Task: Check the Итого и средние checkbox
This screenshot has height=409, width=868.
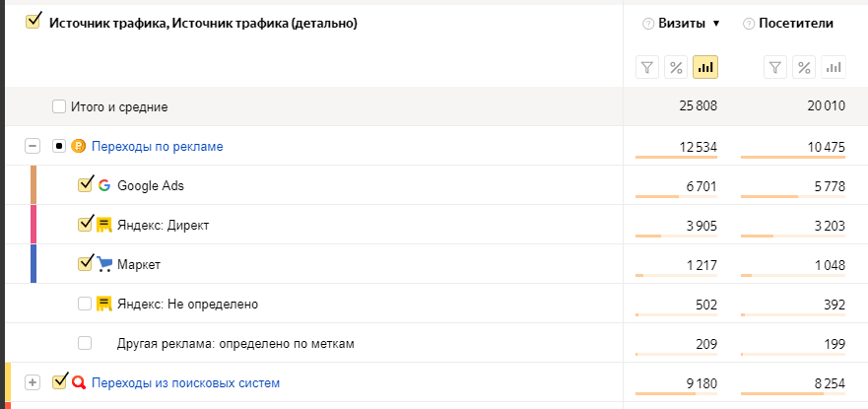Action: pos(59,106)
